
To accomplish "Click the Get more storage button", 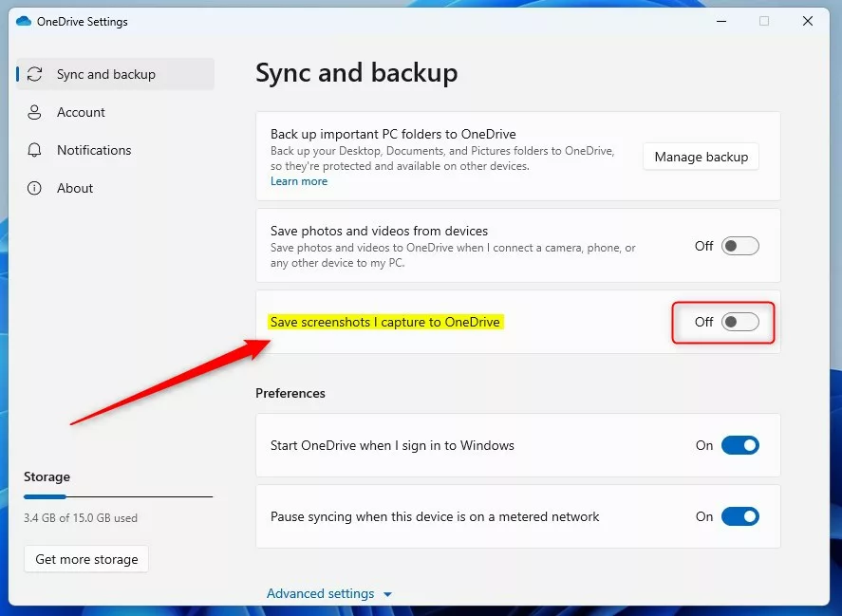I will coord(86,559).
